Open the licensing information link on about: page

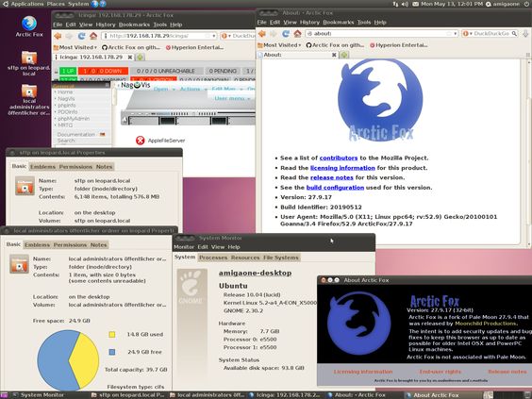tap(342, 168)
